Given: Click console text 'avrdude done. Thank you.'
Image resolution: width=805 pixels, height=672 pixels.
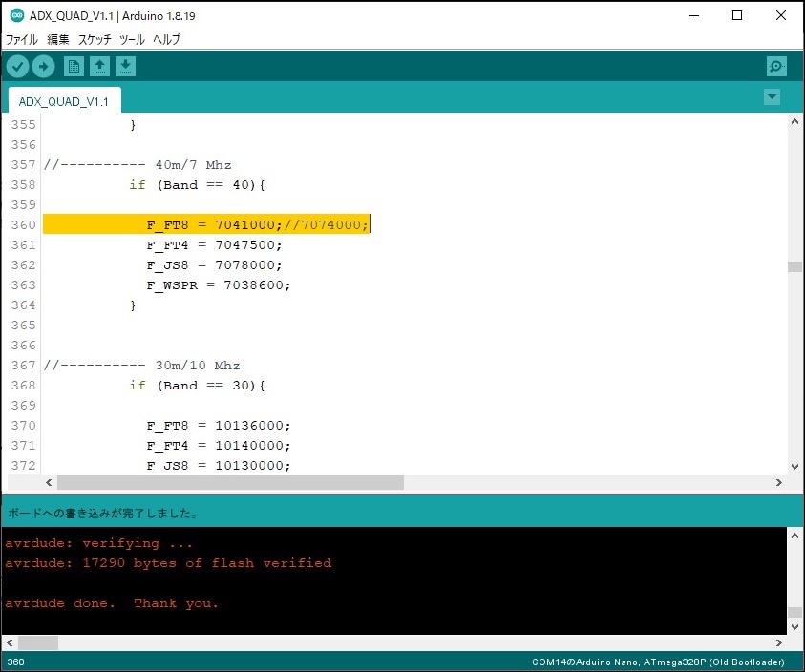Looking at the screenshot, I should pyautogui.click(x=112, y=603).
